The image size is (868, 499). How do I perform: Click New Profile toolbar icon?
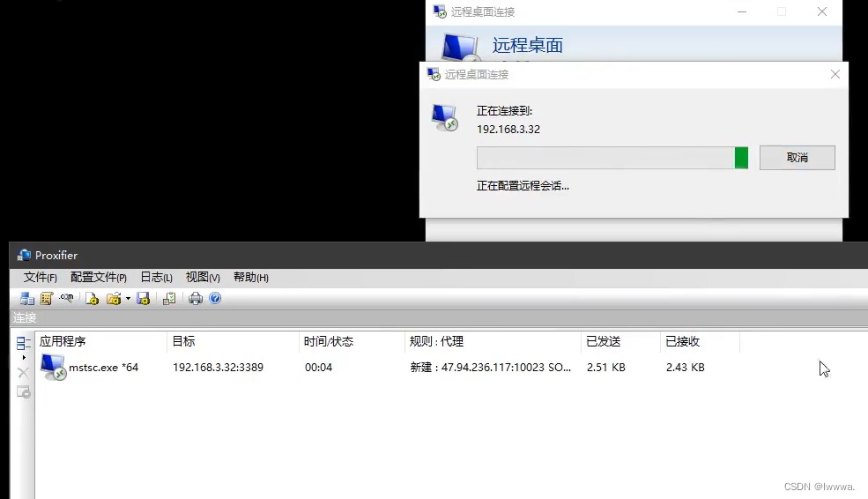[92, 299]
